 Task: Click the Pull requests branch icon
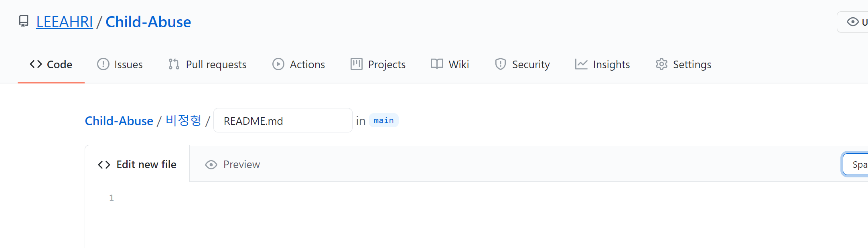[174, 64]
